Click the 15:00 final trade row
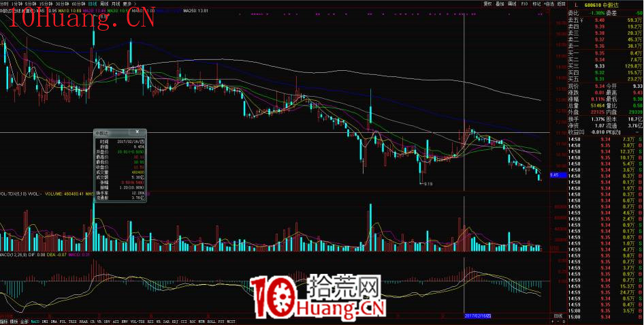The height and width of the screenshot is (325, 644). pyautogui.click(x=605, y=317)
